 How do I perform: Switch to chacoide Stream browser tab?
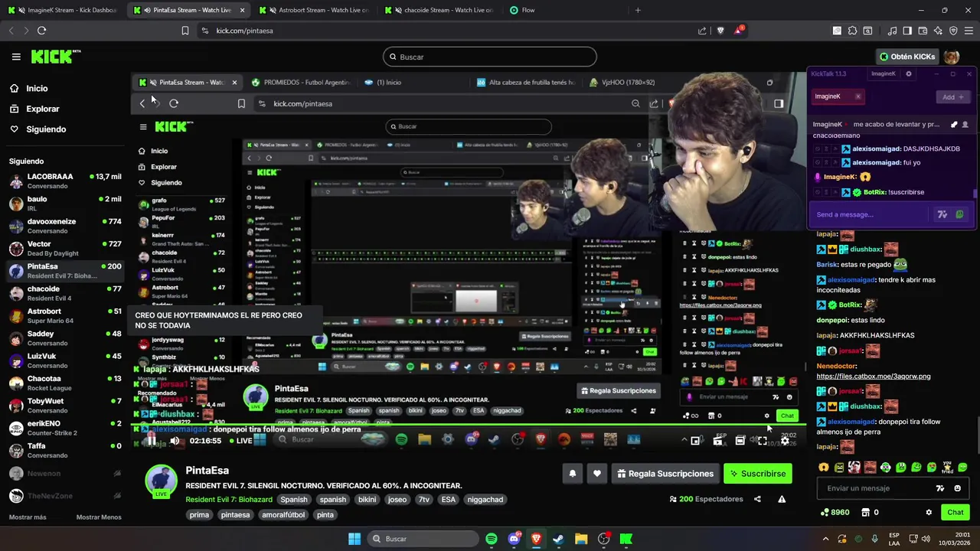[x=439, y=10]
